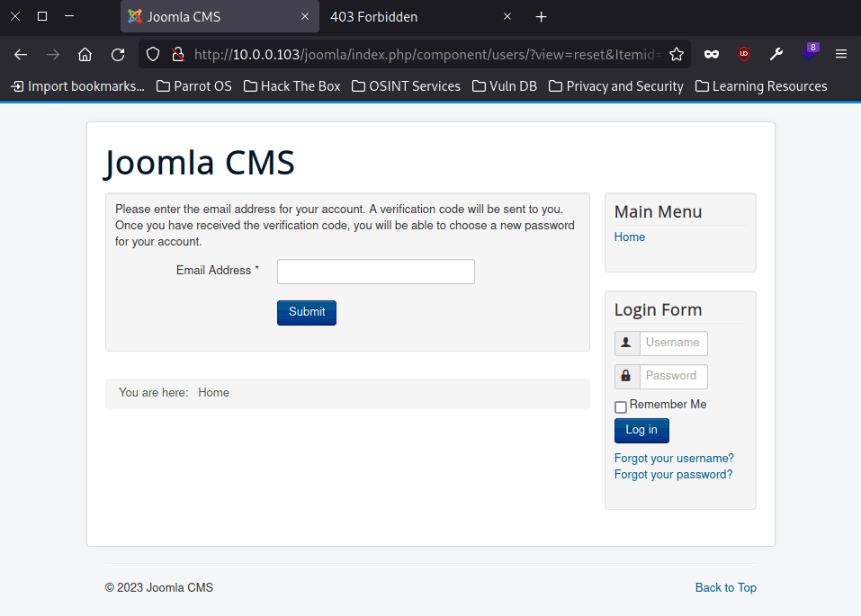This screenshot has width=861, height=616.
Task: Reload the current page
Action: click(117, 54)
